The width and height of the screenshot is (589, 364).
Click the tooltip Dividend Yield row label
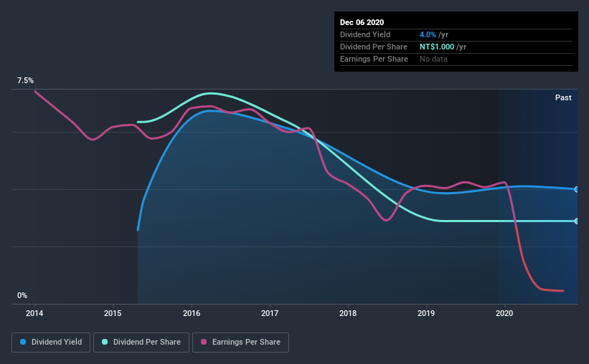coord(365,34)
